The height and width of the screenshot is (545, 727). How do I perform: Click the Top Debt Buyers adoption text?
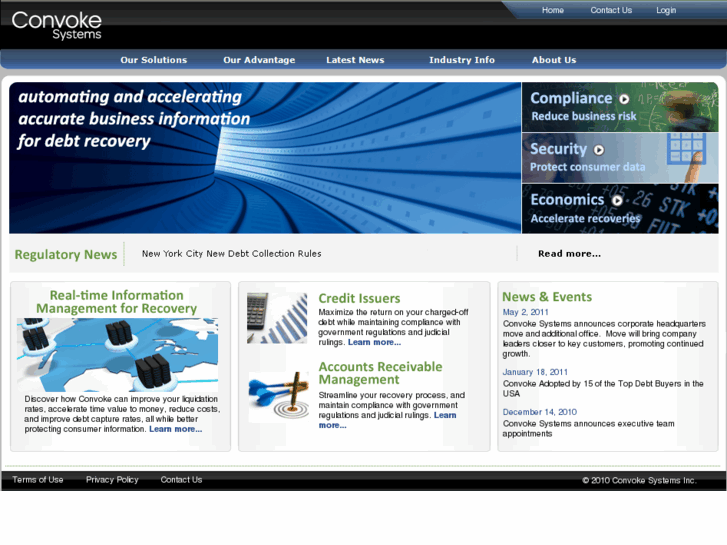pos(603,388)
